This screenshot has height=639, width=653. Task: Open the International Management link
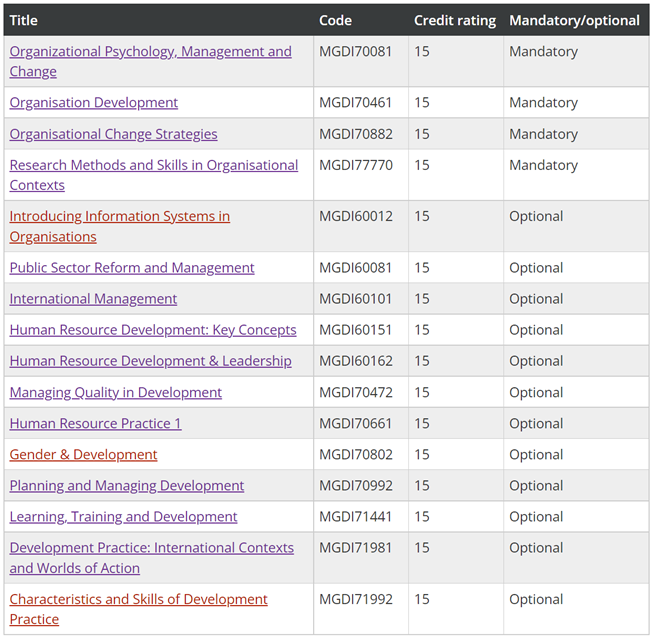(93, 299)
